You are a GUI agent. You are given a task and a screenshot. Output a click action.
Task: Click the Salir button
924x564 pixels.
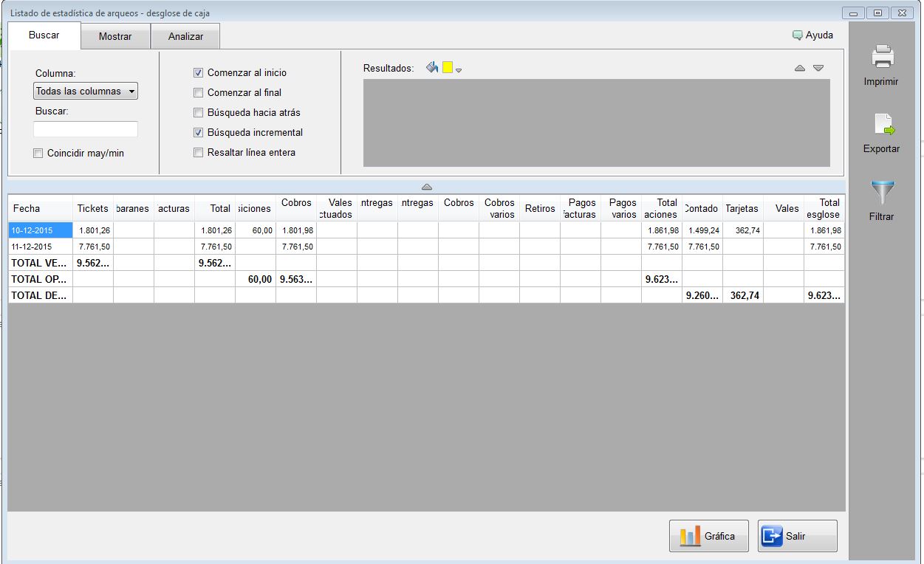(797, 536)
